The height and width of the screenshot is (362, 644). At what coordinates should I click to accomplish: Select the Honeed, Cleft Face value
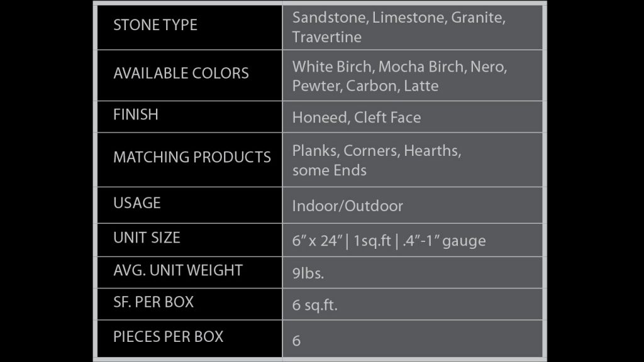tap(357, 118)
